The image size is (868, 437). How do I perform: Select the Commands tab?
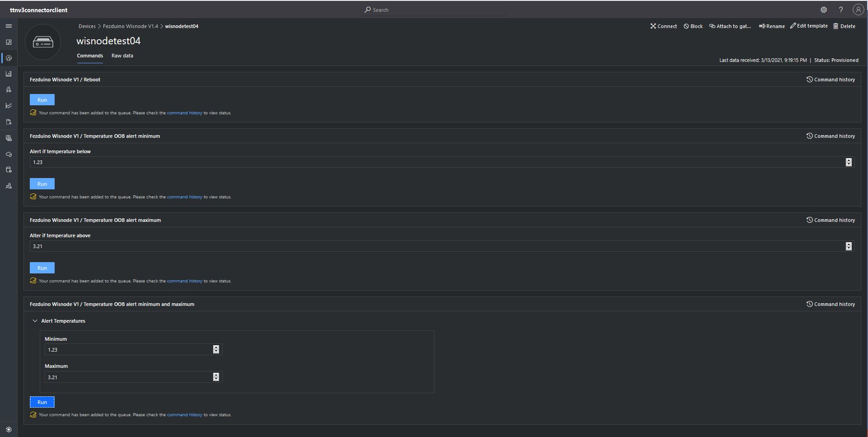coord(90,56)
